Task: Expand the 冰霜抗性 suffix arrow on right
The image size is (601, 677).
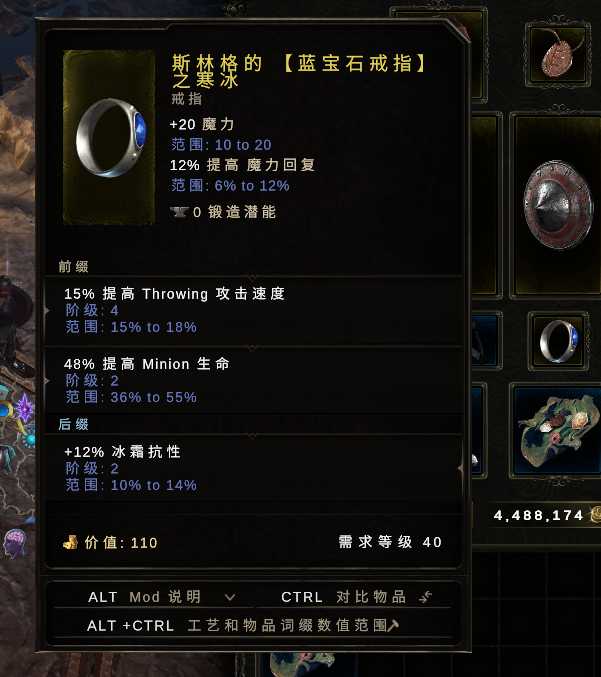Action: point(461,468)
